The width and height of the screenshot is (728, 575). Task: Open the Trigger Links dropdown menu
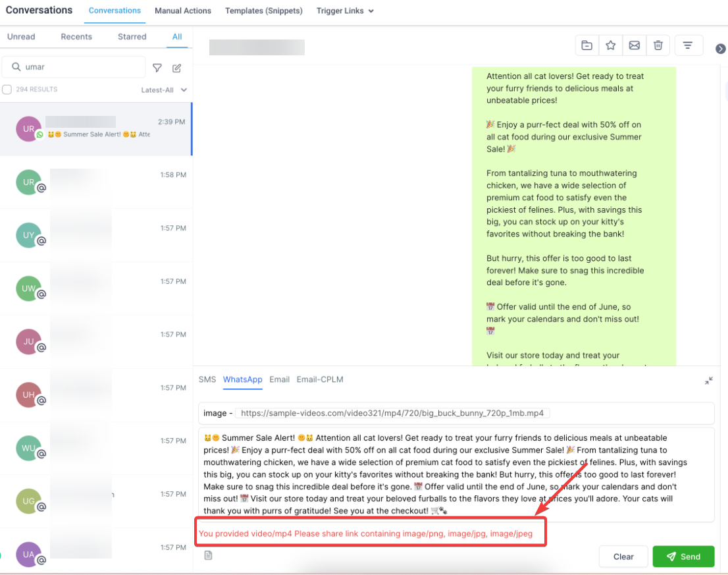(345, 11)
